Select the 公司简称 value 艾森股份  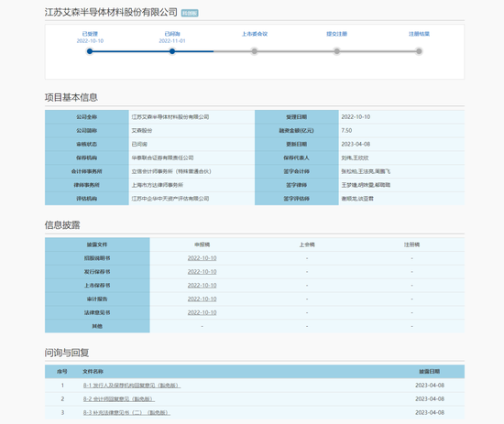(142, 131)
